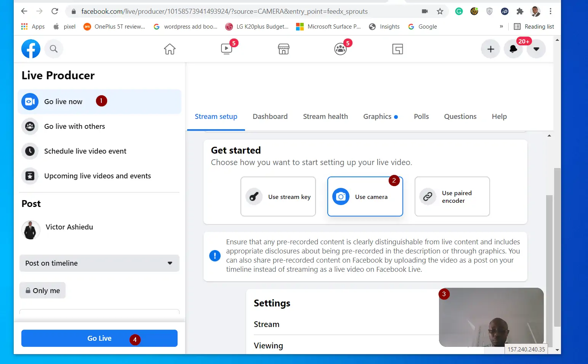The width and height of the screenshot is (588, 364).
Task: Open the LG K20plus Budget bookmark
Action: [x=257, y=27]
